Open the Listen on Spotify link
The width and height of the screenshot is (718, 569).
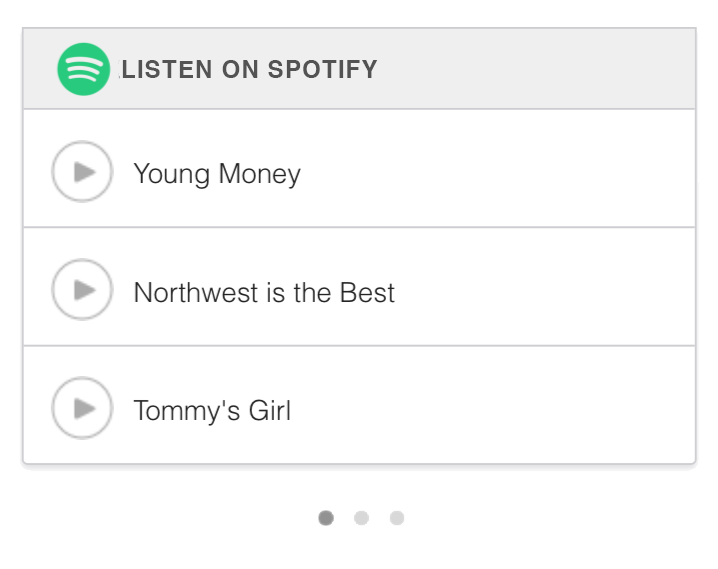(x=249, y=70)
